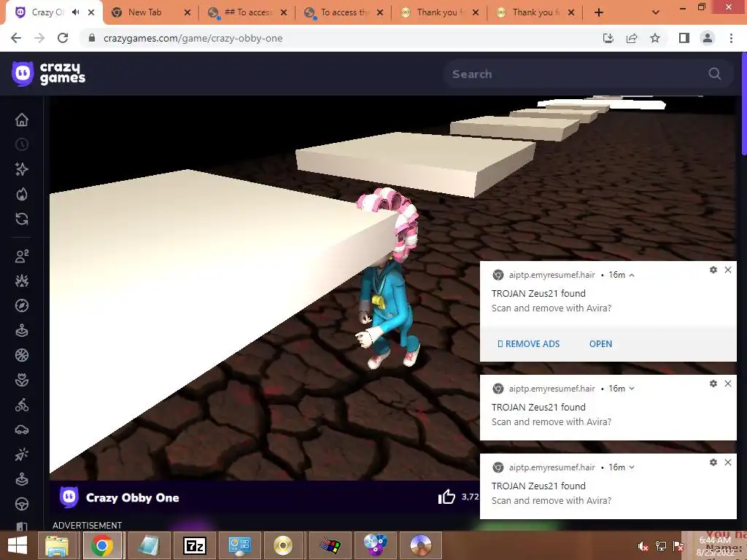Click the search magnifier icon
747x560 pixels.
[x=714, y=74]
